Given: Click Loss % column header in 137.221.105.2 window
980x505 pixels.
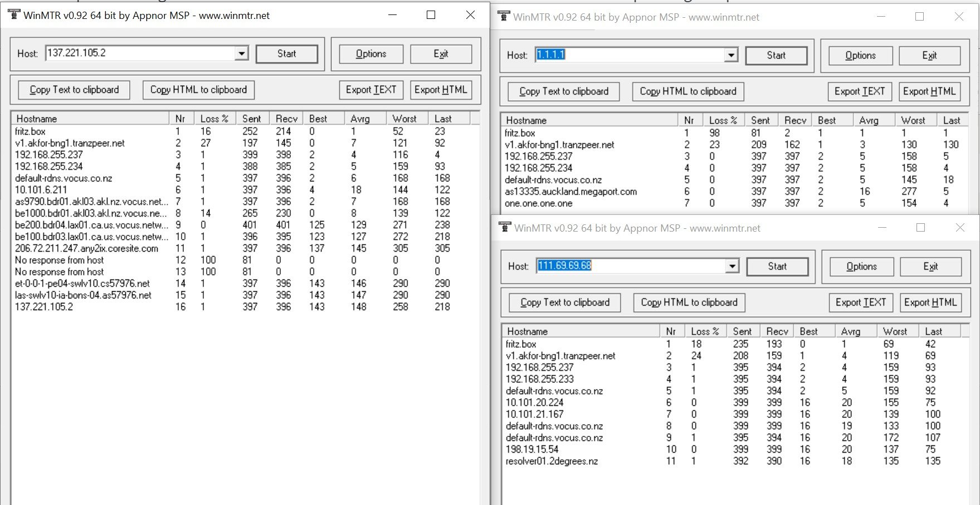Looking at the screenshot, I should click(x=215, y=119).
